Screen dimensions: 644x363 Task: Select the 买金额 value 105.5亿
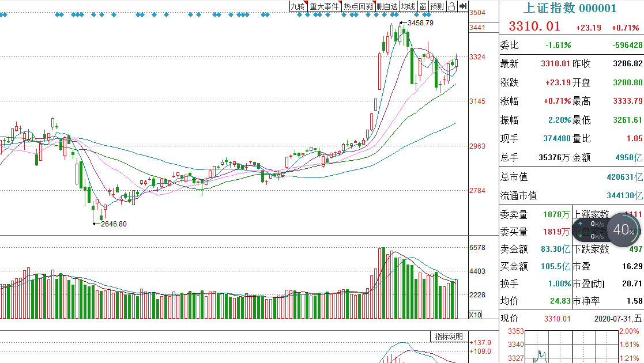coord(556,266)
